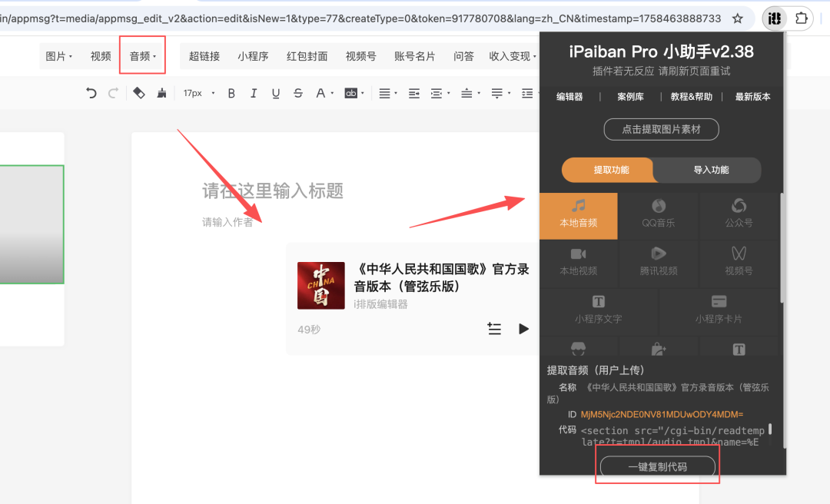The width and height of the screenshot is (830, 504).
Task: Open the spacing after paragraph dropdown
Action: 500,93
